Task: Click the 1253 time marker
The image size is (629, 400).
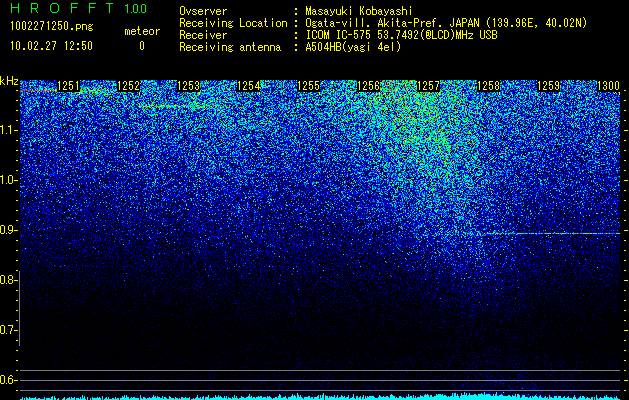Action: tap(189, 86)
